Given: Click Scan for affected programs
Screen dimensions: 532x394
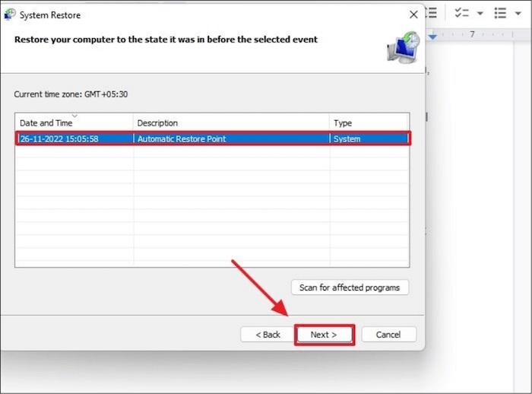Looking at the screenshot, I should pos(350,288).
